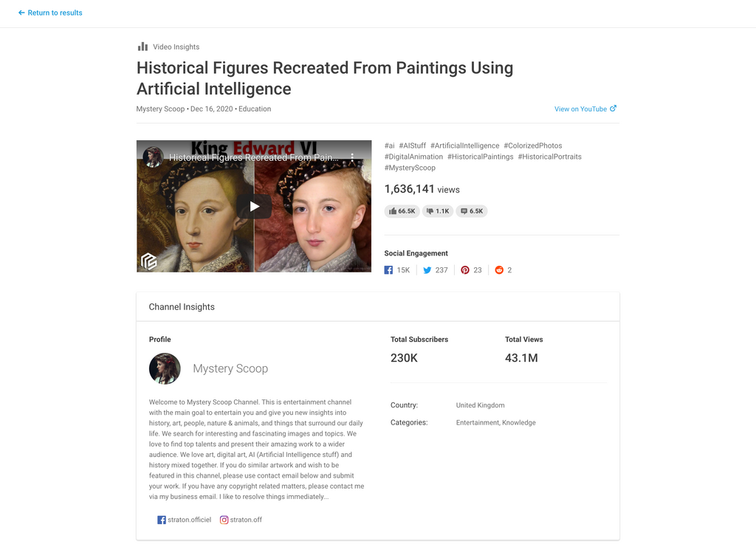The image size is (756, 547).
Task: Open straton.off Instagram profile link
Action: pos(241,520)
